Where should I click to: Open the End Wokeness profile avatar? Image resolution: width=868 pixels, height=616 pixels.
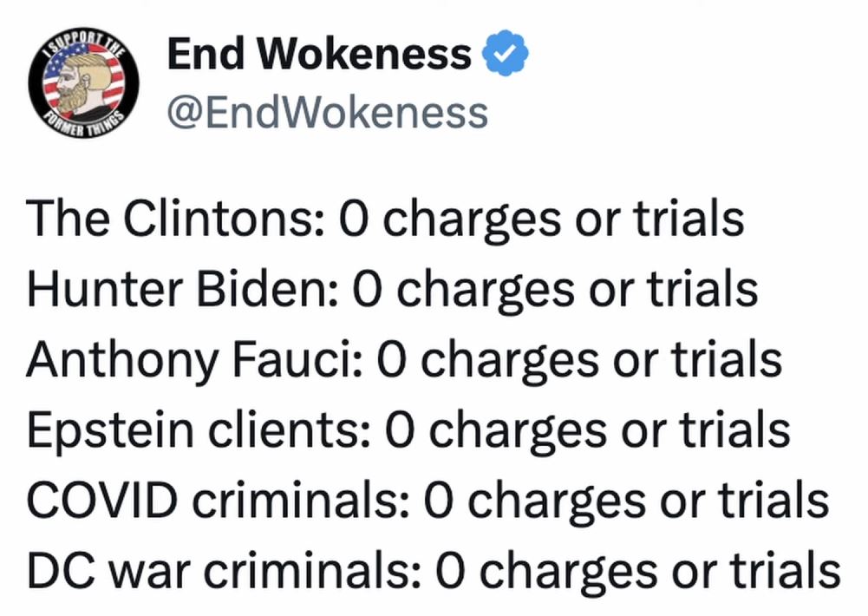(x=83, y=83)
